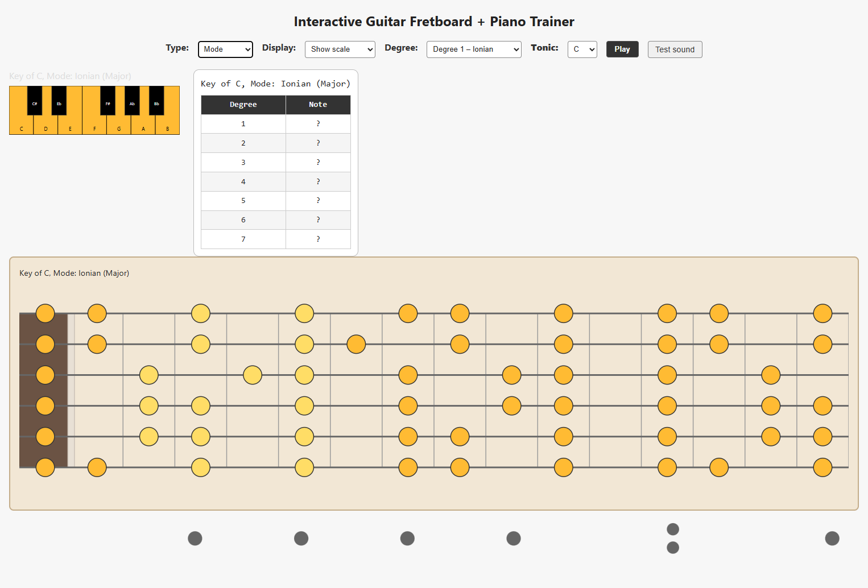
Task: Click the thirteenth-fret note on the bottom string
Action: [x=719, y=467]
